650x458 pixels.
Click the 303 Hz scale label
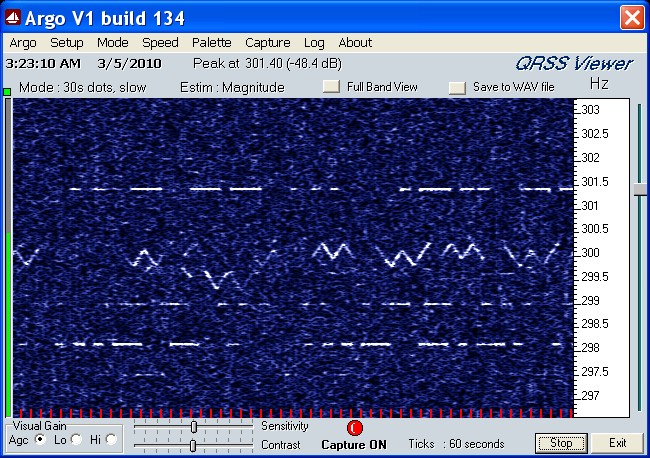click(x=590, y=110)
